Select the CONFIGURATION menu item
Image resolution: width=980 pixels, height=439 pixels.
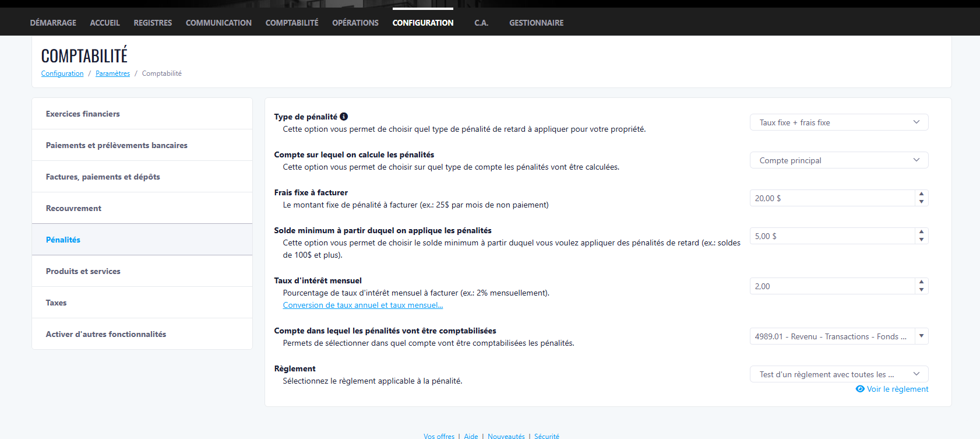[x=423, y=23]
